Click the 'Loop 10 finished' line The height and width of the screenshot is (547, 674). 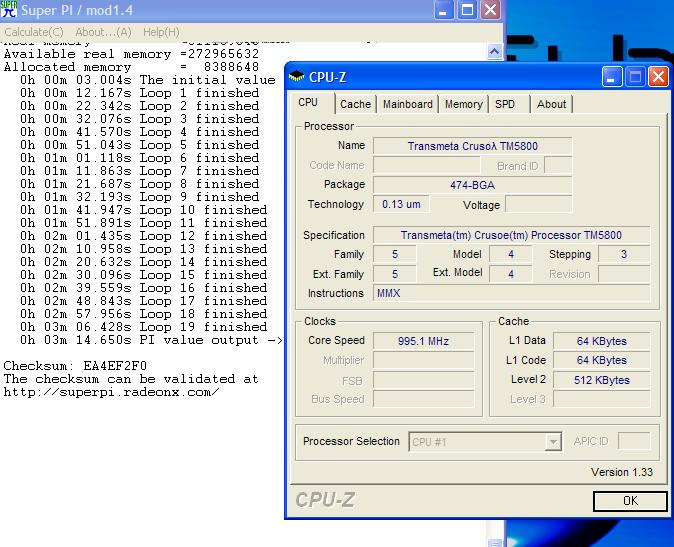click(x=144, y=210)
